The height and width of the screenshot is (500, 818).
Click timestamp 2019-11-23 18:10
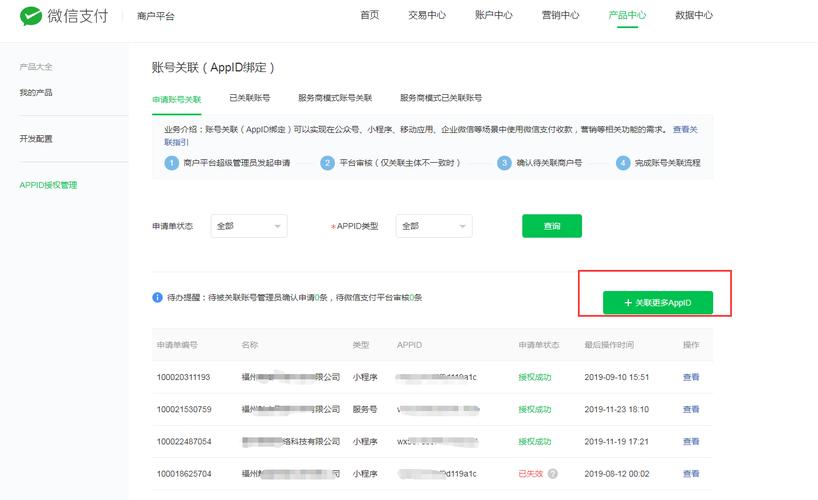pos(617,409)
